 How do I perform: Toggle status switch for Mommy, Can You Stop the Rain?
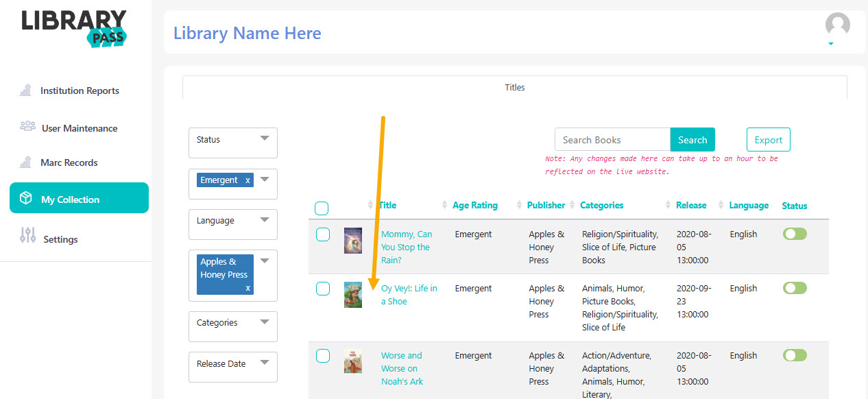tap(795, 234)
